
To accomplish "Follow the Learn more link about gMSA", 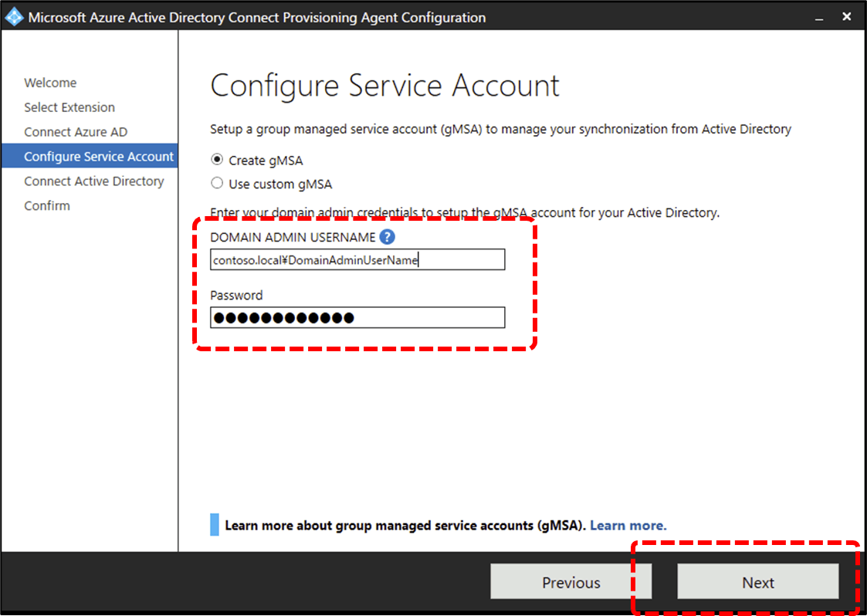I will (x=628, y=526).
